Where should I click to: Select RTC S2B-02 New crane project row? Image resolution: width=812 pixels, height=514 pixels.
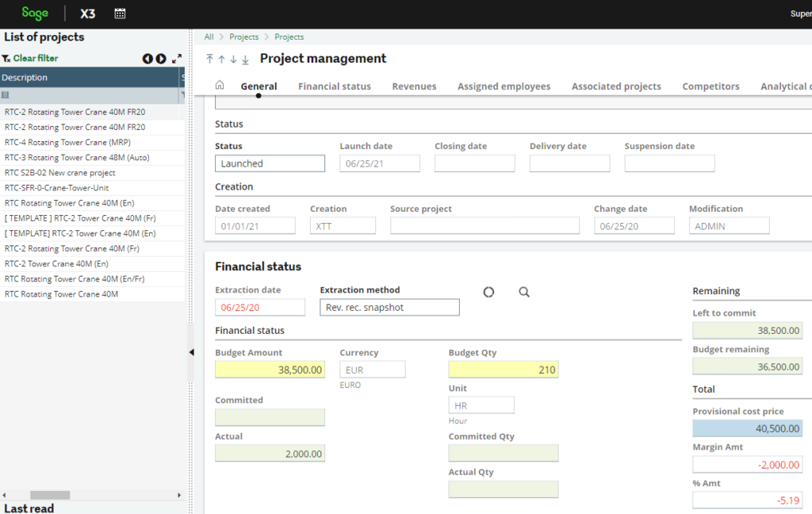coord(92,173)
